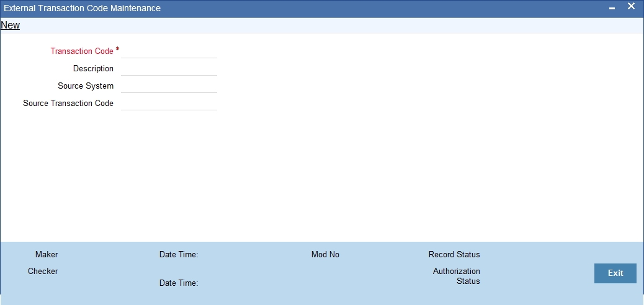The image size is (644, 305).
Task: Click the Source Transaction Code field
Action: (x=169, y=104)
